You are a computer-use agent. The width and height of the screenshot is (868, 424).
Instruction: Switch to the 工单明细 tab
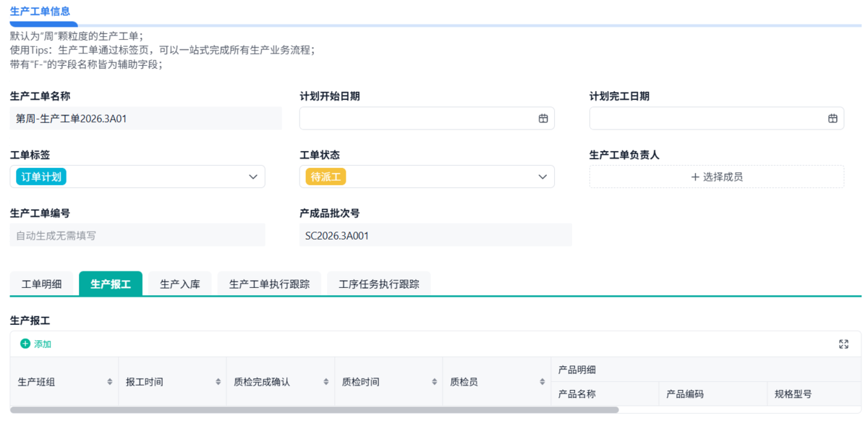point(41,284)
